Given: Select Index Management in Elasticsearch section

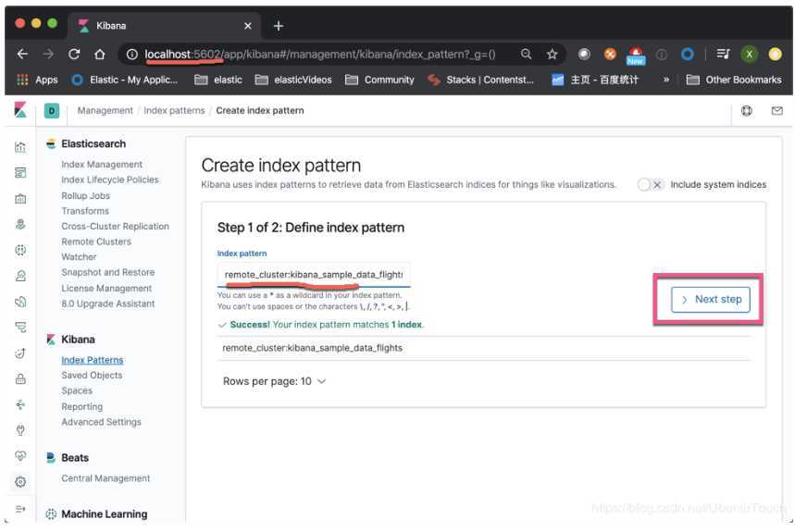Looking at the screenshot, I should (x=102, y=165).
